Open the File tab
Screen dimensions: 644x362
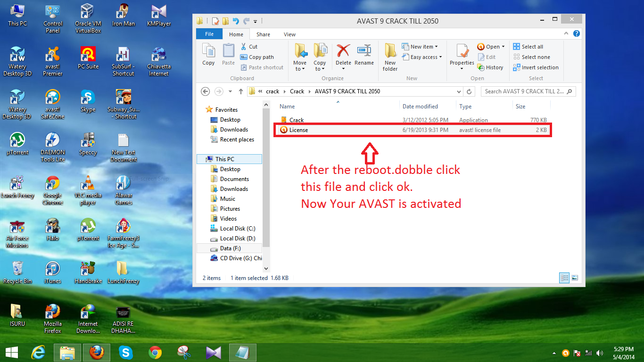pyautogui.click(x=209, y=34)
